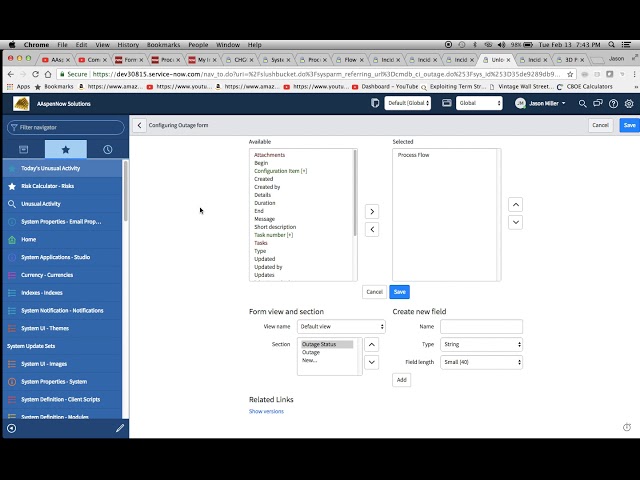Screen dimensions: 640x480
Task: Open macOS Spotlight search
Action: (611, 44)
